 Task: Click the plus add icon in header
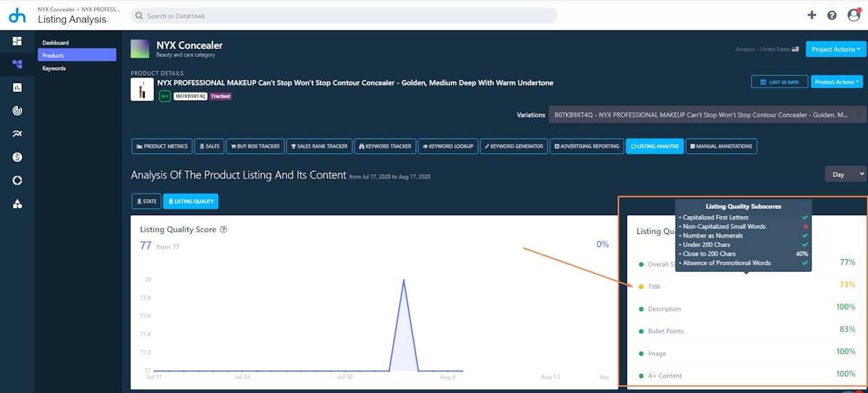812,15
